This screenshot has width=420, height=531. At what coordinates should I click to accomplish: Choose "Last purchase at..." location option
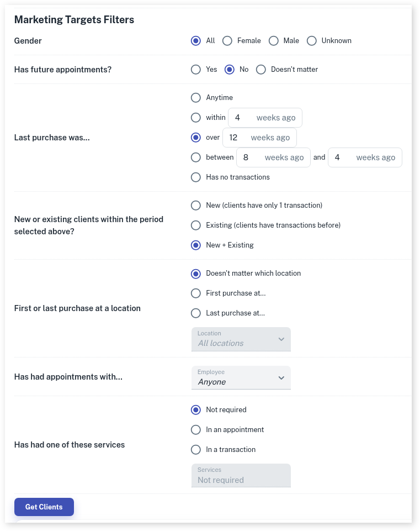[195, 313]
